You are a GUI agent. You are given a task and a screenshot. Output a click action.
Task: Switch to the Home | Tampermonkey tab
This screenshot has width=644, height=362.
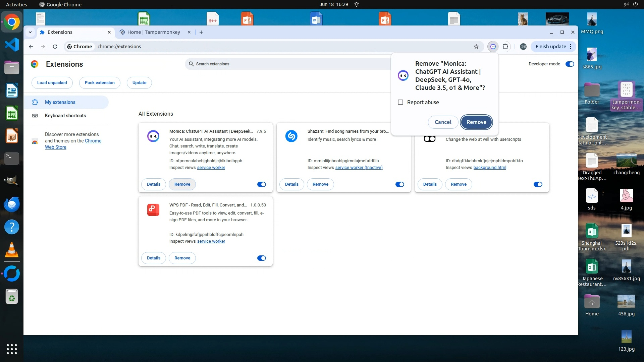(x=154, y=32)
